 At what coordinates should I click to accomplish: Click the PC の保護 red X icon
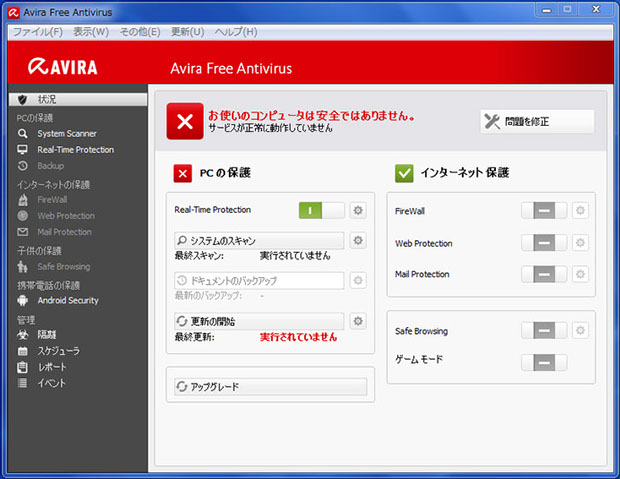tap(183, 173)
